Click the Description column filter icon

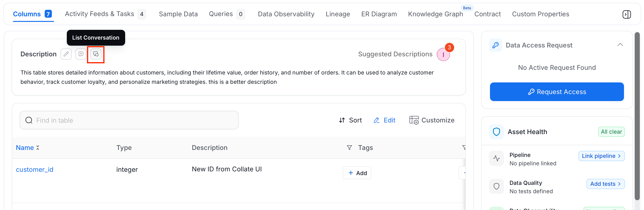coord(349,148)
